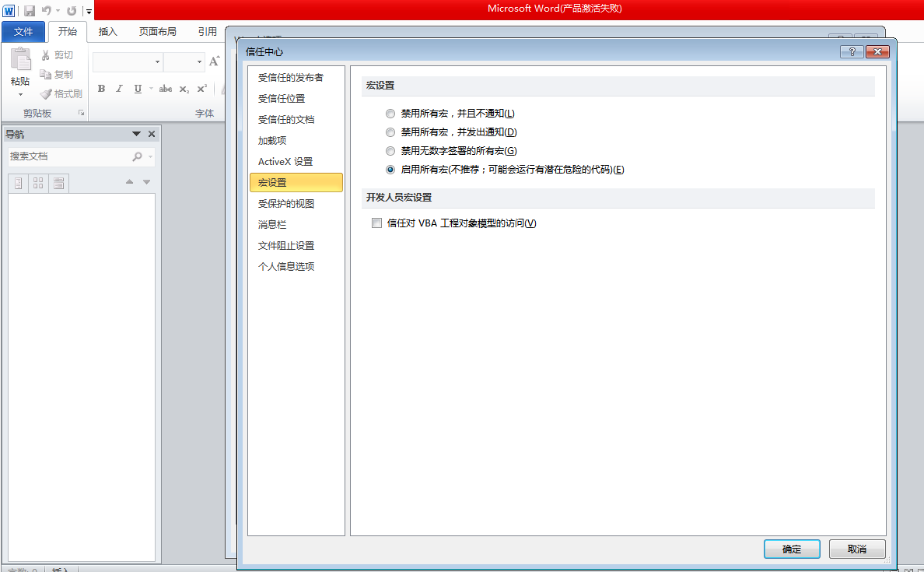
Task: Select Macro Settings (宏设置) category
Action: pyautogui.click(x=296, y=182)
